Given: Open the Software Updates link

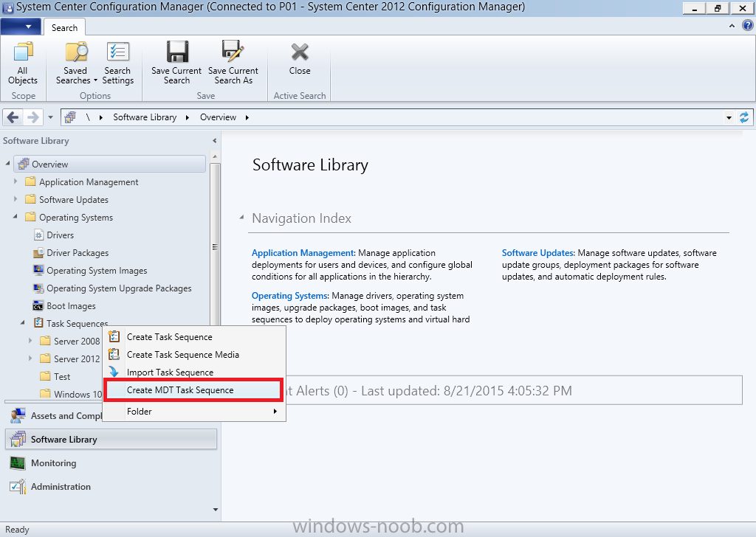Looking at the screenshot, I should [537, 253].
